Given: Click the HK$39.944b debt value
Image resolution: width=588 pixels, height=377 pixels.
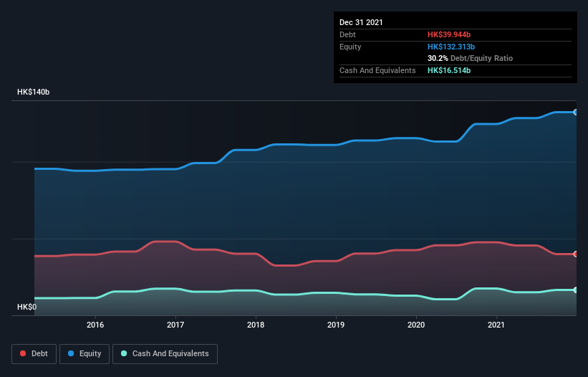Looking at the screenshot, I should click(x=449, y=34).
